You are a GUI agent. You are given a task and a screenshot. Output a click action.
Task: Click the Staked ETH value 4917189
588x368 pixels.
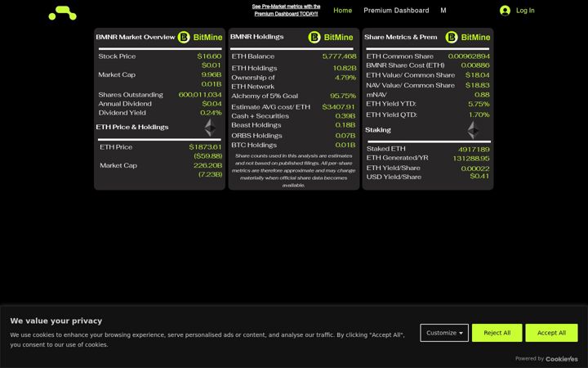click(x=474, y=150)
